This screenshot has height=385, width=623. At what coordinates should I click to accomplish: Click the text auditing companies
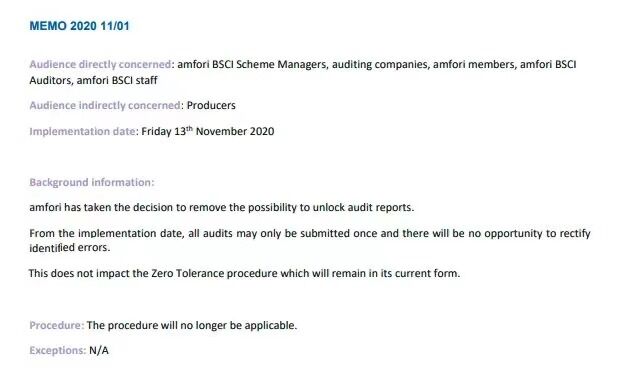tap(380, 64)
